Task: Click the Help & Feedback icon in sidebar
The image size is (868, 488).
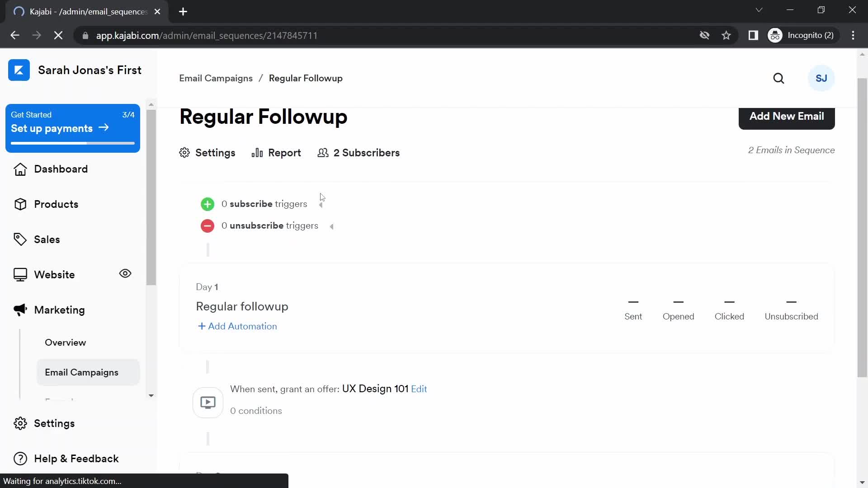Action: pyautogui.click(x=20, y=458)
